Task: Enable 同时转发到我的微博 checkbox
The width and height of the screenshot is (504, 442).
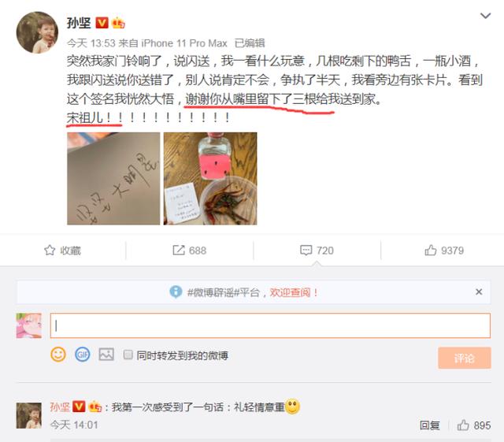Action: 128,355
